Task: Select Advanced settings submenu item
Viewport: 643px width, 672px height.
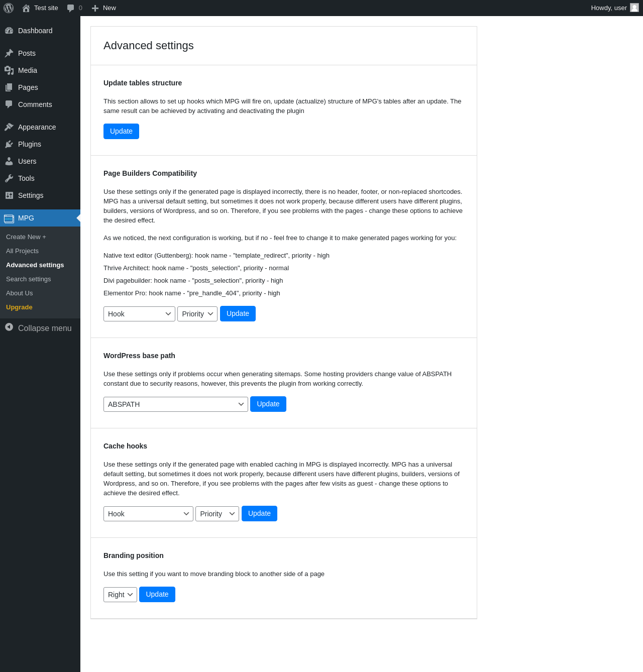Action: [x=35, y=265]
